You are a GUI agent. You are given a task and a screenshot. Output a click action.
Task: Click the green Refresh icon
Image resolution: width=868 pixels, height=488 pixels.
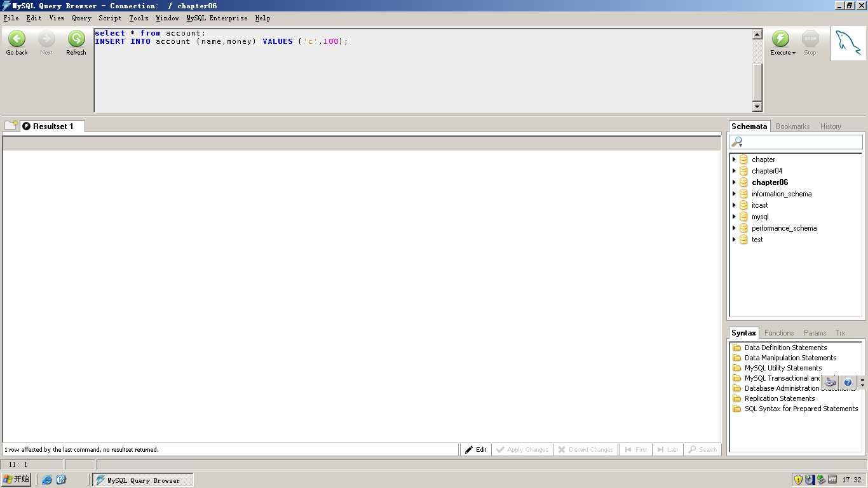click(x=76, y=39)
